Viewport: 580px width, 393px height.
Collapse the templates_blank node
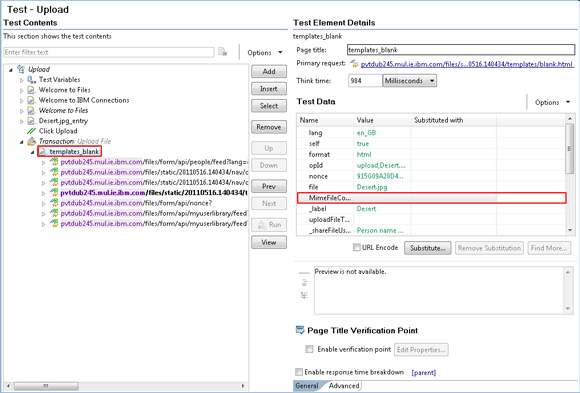coord(33,152)
